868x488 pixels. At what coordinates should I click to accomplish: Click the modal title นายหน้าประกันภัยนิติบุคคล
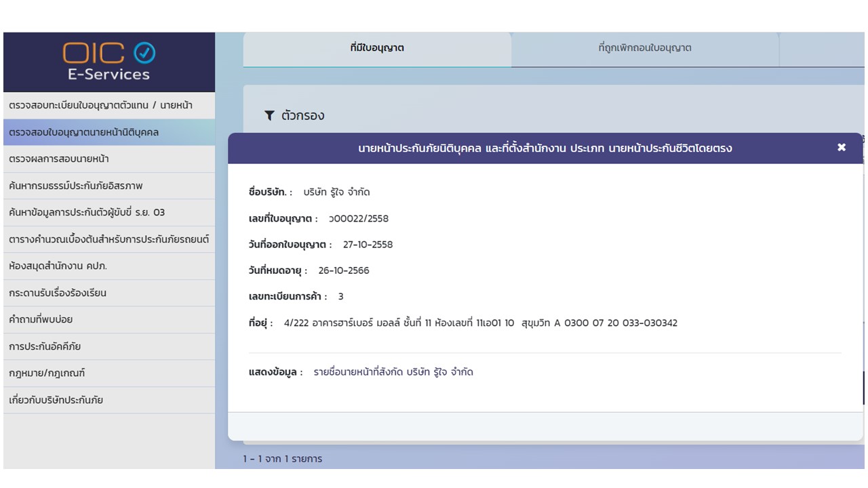[545, 148]
